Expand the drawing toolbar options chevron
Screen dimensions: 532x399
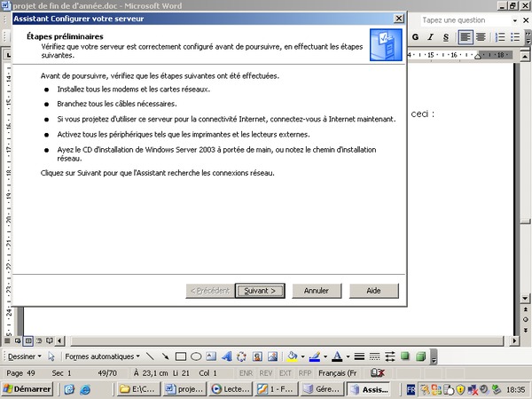coord(434,357)
